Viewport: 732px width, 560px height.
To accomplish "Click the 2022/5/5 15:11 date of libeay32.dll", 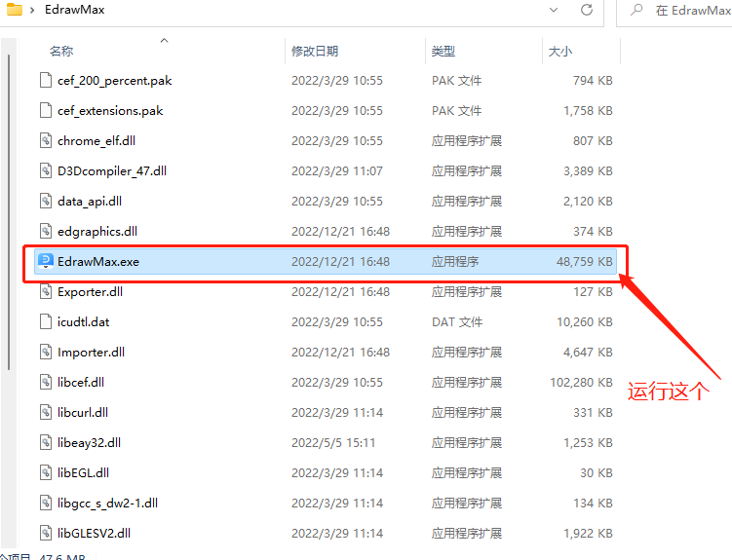I will [x=333, y=443].
